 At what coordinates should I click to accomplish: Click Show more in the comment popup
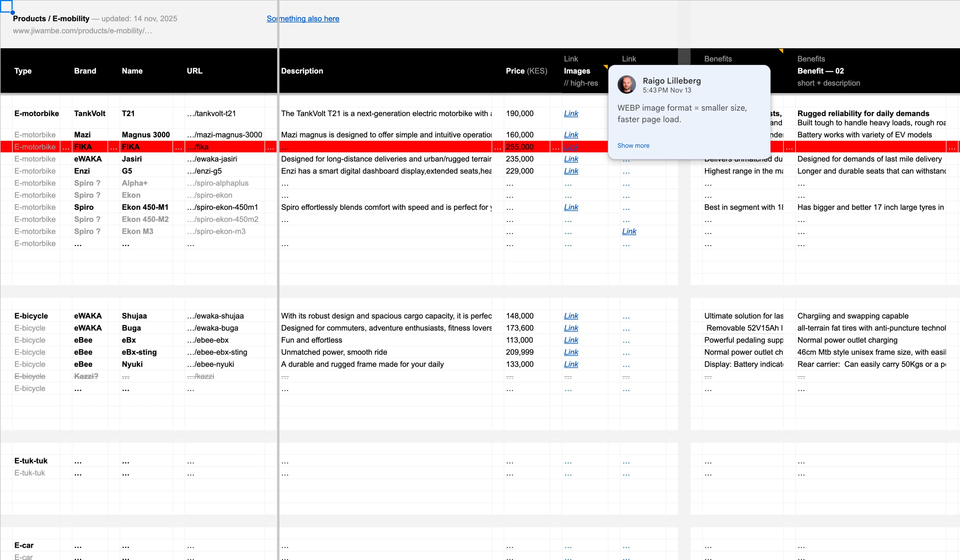click(633, 146)
